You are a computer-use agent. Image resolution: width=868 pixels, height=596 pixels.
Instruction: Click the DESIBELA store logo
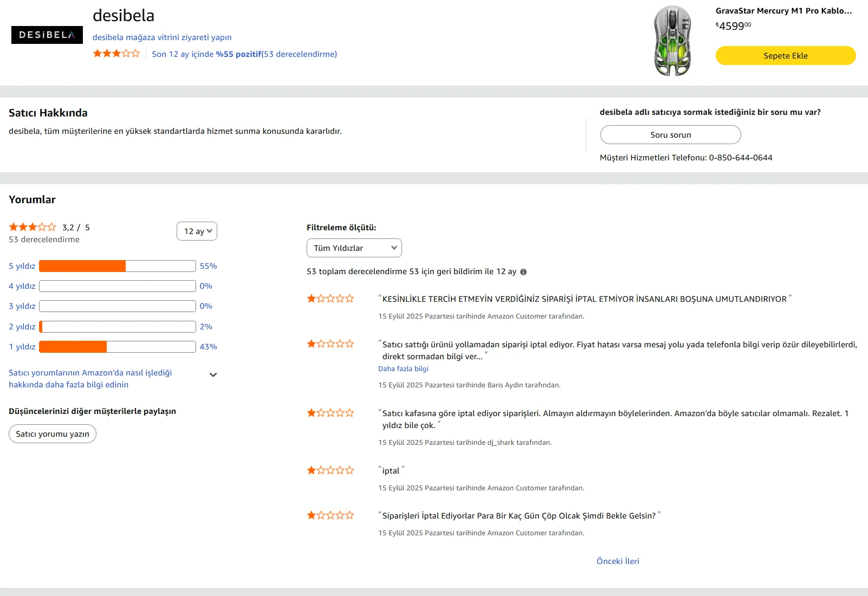coord(47,35)
